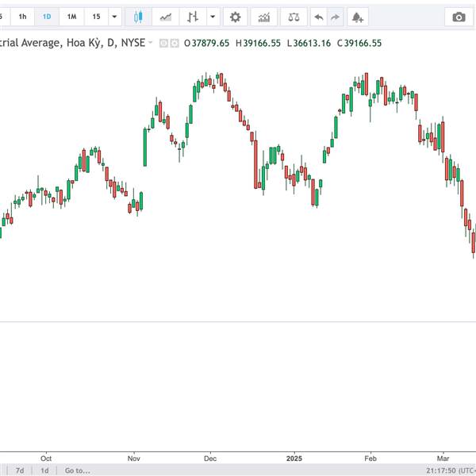Toggle the second legend box icon
476x476 pixels.
[x=175, y=43]
